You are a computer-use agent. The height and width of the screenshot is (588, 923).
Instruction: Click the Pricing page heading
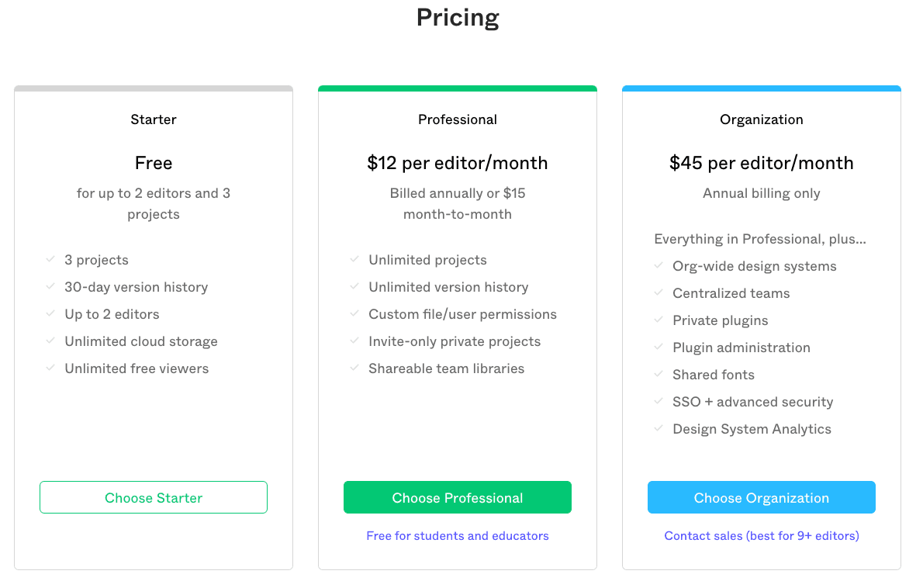[458, 18]
